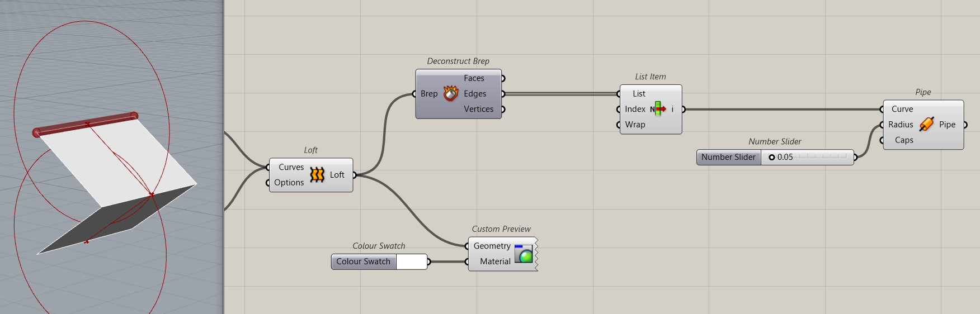Click the Pipe output label
The width and height of the screenshot is (980, 314).
point(947,125)
